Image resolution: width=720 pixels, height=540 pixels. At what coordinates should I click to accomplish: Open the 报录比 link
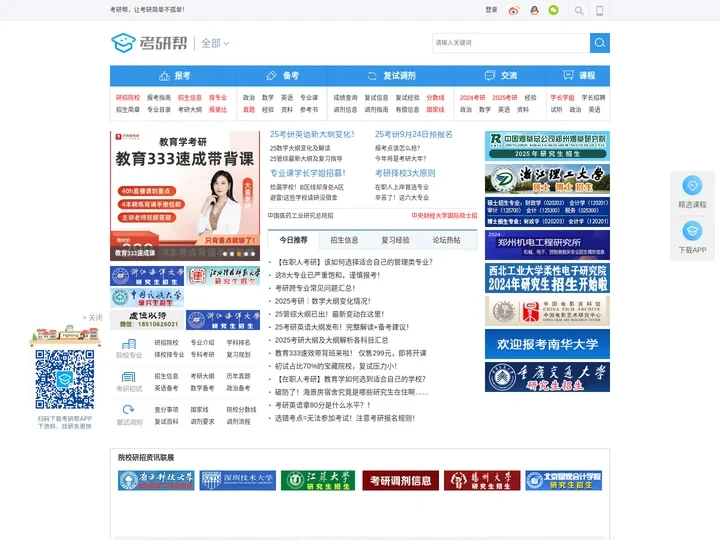tap(218, 110)
